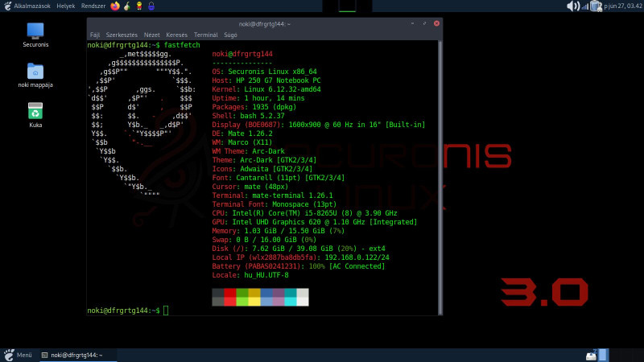644x362 pixels.
Task: Click the 'Display (BOE0687)' line
Action: tap(319, 125)
